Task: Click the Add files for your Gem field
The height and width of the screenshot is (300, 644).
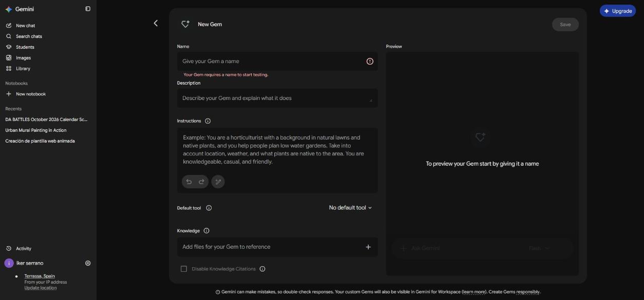Action: [277, 247]
